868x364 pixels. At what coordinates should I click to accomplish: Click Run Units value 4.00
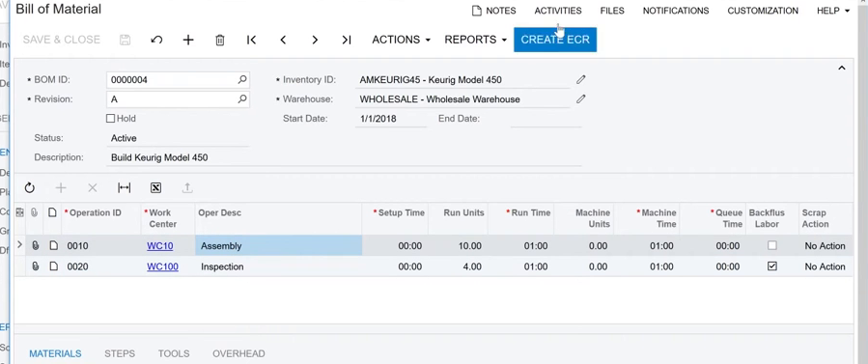[472, 266]
